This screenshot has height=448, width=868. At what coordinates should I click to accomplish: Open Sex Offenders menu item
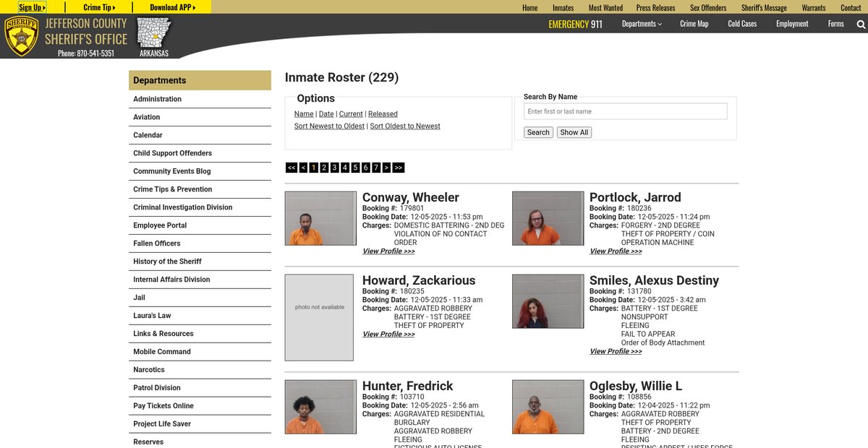tap(708, 8)
